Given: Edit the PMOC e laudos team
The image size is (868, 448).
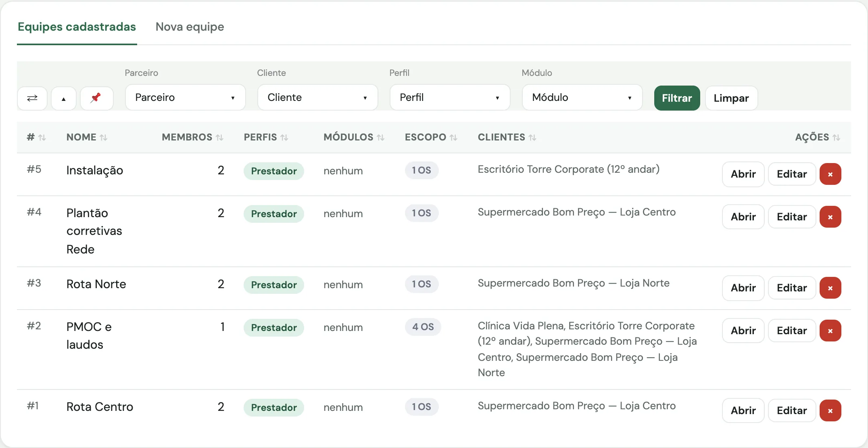Looking at the screenshot, I should tap(792, 331).
